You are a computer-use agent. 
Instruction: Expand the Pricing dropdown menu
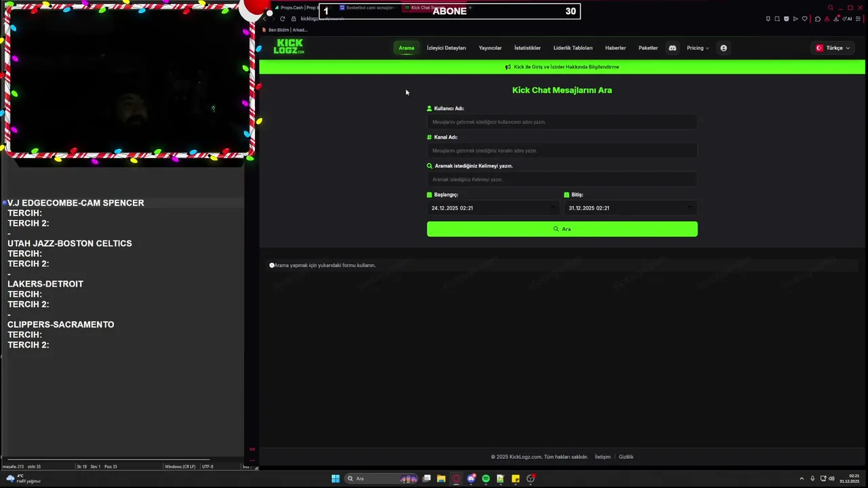(x=698, y=48)
